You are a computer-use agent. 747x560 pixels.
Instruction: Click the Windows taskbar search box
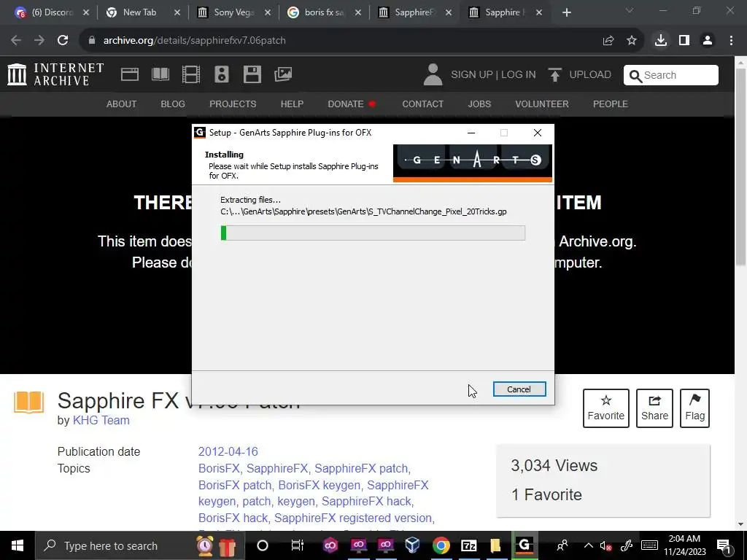pyautogui.click(x=139, y=545)
